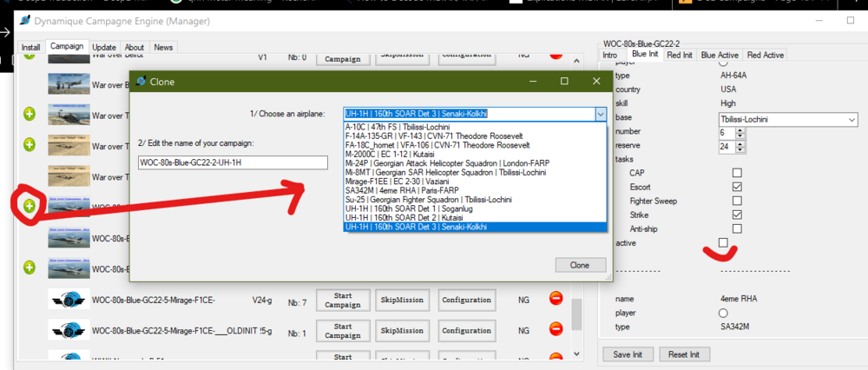Click the SA342M type value
Screen dimensions: 868x370
coord(734,327)
